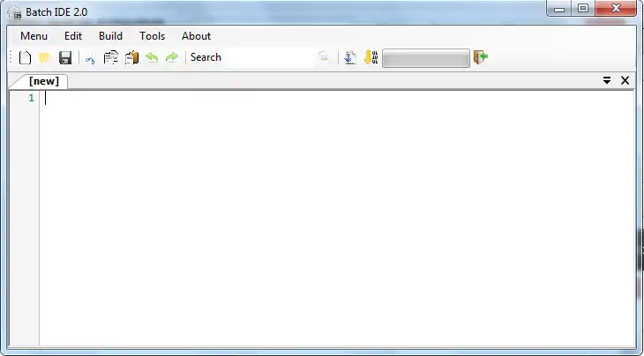
Task: Undo with the green left arrow
Action: (x=152, y=57)
